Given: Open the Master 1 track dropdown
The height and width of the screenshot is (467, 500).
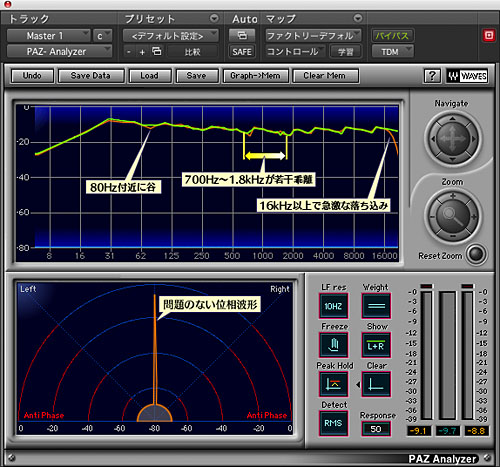Looking at the screenshot, I should (x=49, y=36).
